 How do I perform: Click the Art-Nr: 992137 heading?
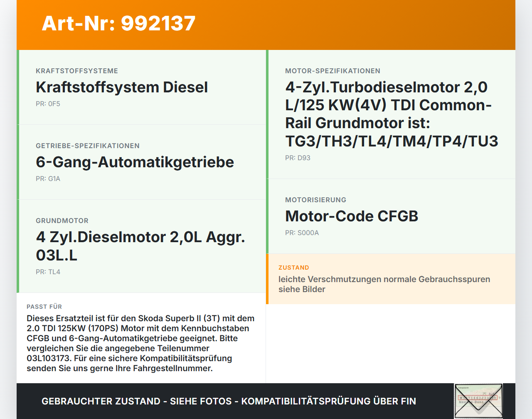pos(118,23)
